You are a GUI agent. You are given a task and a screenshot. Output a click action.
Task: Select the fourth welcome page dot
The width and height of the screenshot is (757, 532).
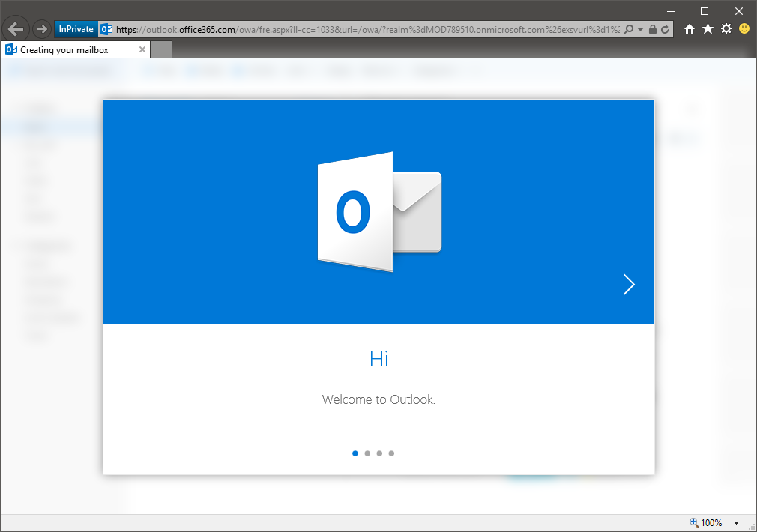tap(391, 453)
